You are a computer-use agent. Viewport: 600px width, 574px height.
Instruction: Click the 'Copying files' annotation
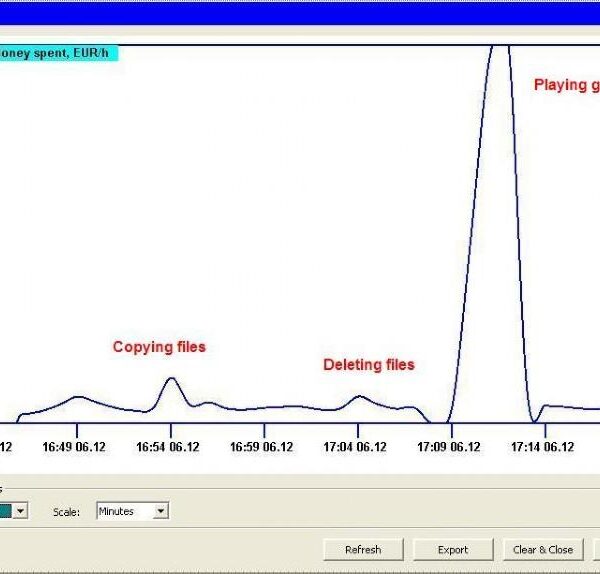[x=159, y=347]
